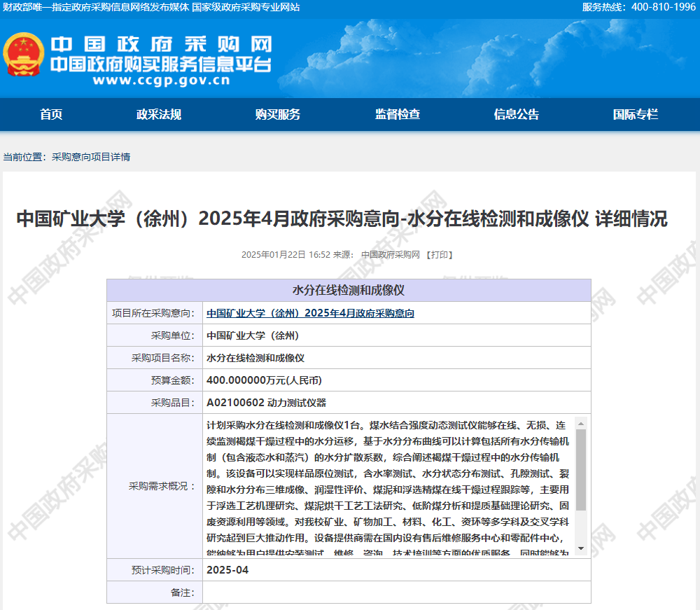Click the 预计采购时间 row label
700x610 pixels.
(x=163, y=570)
